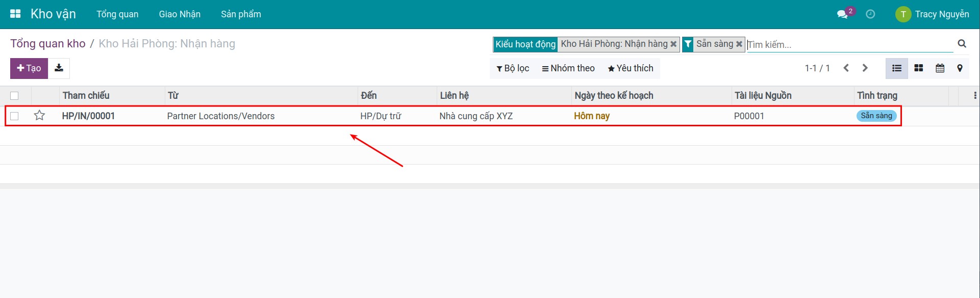Image resolution: width=980 pixels, height=298 pixels.
Task: Expand the Bộ lọc filter dropdown
Action: [x=513, y=68]
